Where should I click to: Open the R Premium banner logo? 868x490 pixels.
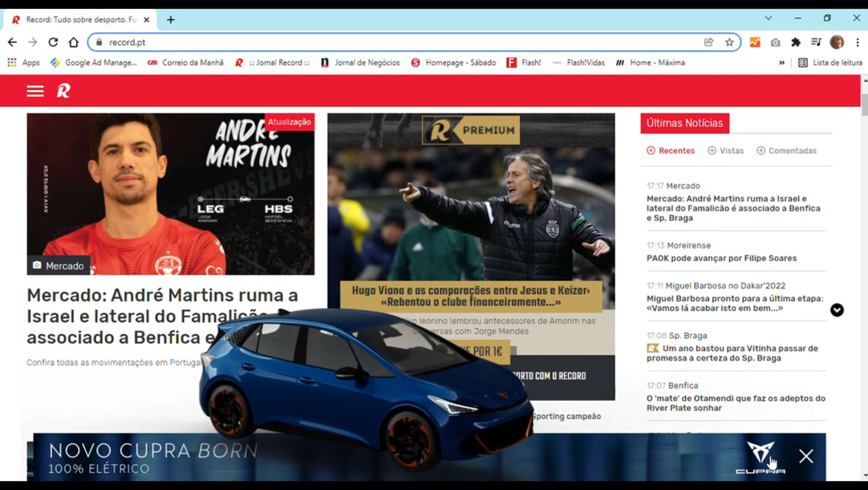(x=471, y=130)
